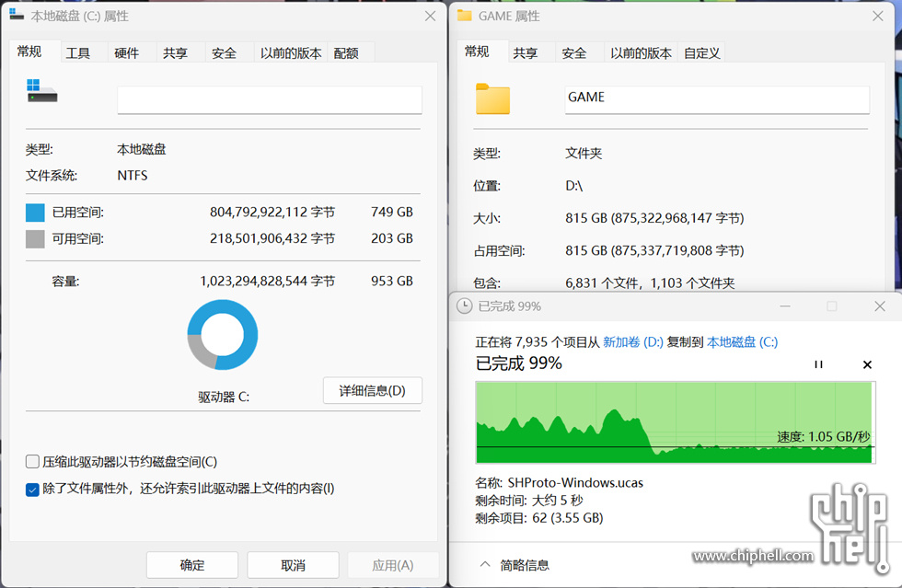
Task: Enable compress this drive checkbox
Action: click(33, 461)
